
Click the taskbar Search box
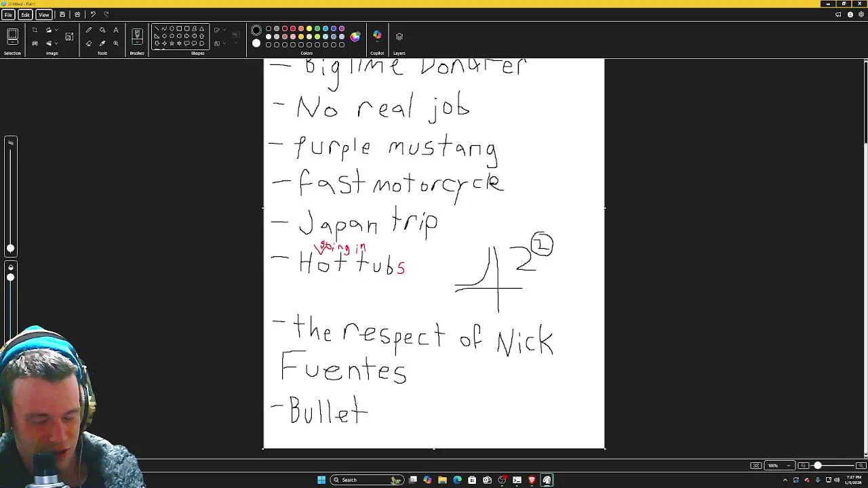coord(366,480)
